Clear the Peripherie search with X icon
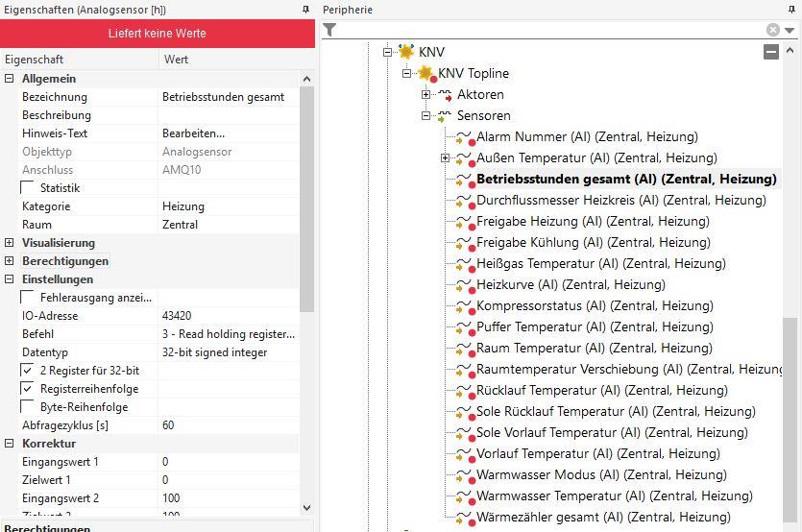The height and width of the screenshot is (532, 802). point(773,30)
